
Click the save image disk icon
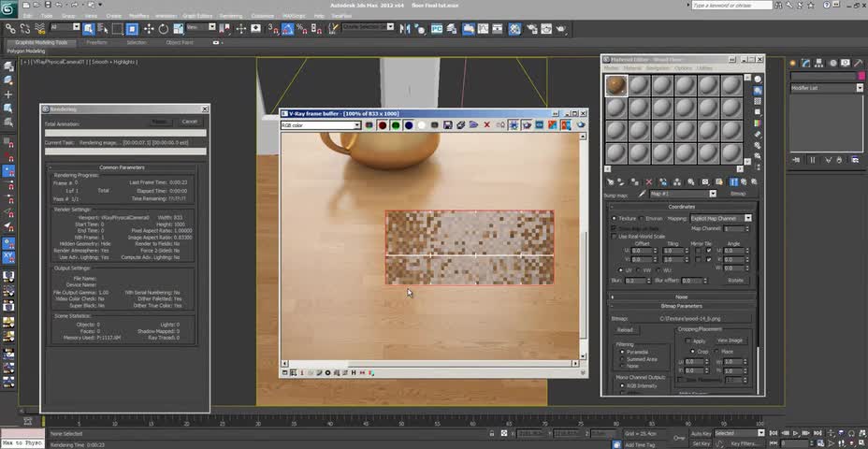448,124
